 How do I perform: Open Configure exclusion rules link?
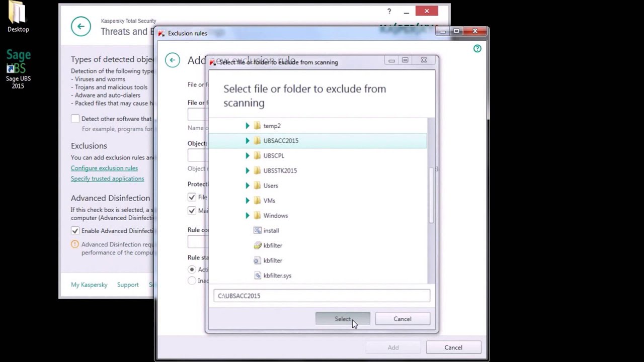pyautogui.click(x=104, y=168)
